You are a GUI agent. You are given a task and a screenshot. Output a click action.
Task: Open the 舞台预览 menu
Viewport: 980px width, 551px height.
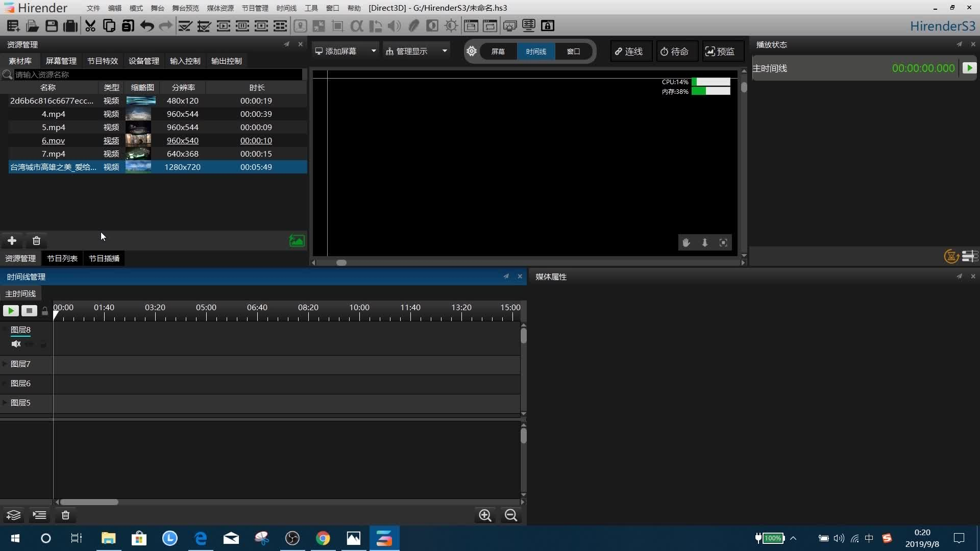pos(185,8)
